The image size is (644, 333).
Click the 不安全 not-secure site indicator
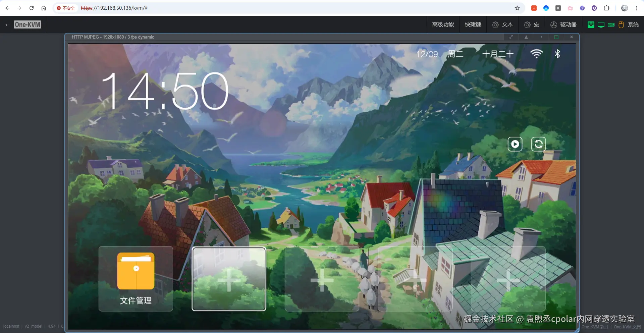[x=66, y=8]
